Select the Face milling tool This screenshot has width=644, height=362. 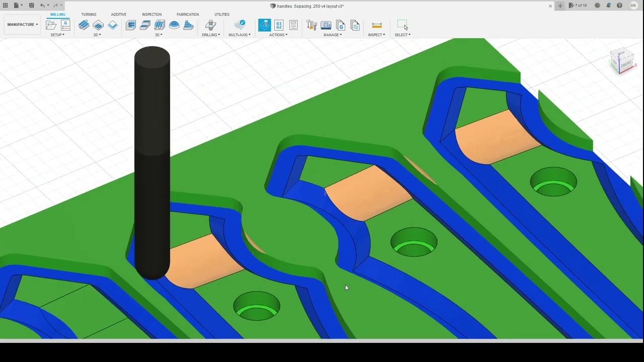pyautogui.click(x=113, y=25)
